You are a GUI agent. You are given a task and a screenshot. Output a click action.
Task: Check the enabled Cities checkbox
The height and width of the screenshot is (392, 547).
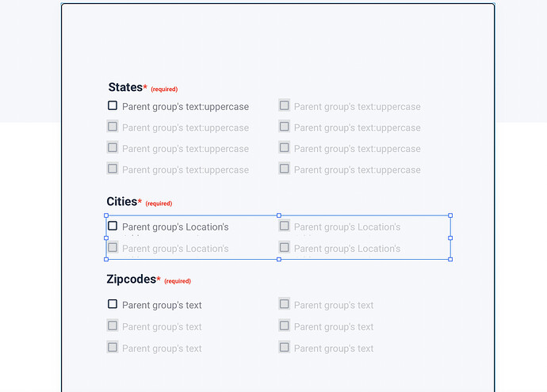113,226
